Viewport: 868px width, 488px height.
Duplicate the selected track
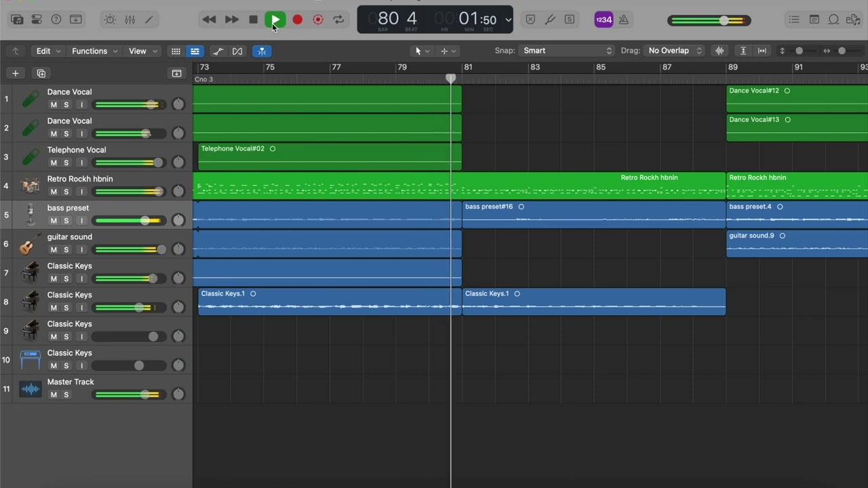pos(41,73)
